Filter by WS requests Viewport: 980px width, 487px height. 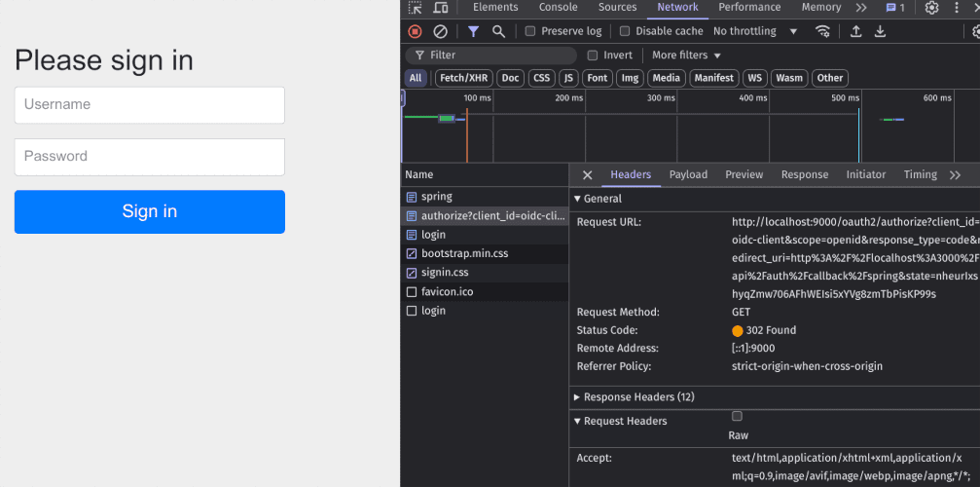coord(755,78)
